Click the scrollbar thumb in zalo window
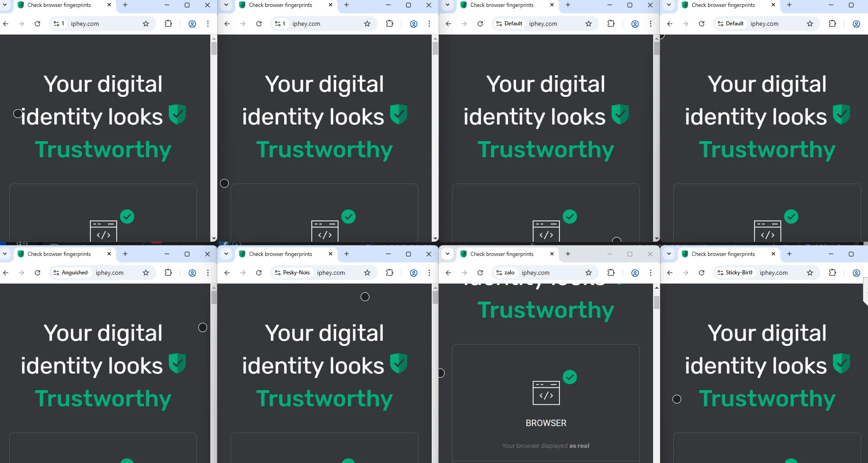The height and width of the screenshot is (463, 868). tap(657, 303)
